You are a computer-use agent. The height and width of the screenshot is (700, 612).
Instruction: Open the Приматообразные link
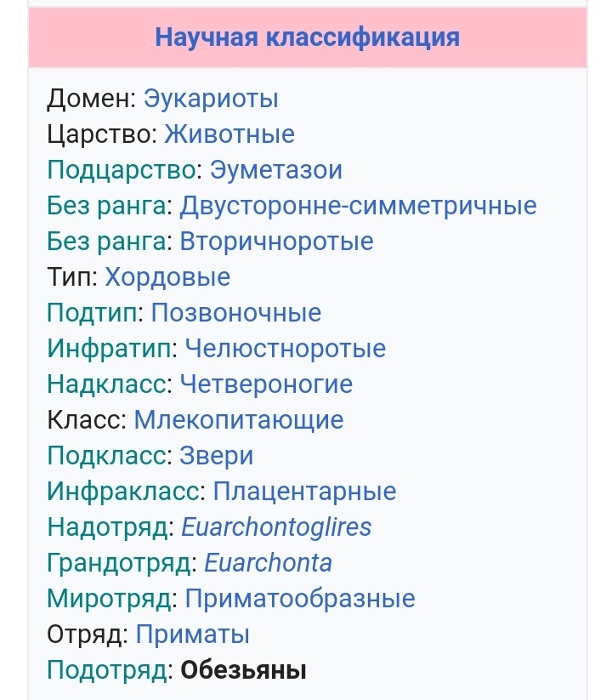point(300,599)
